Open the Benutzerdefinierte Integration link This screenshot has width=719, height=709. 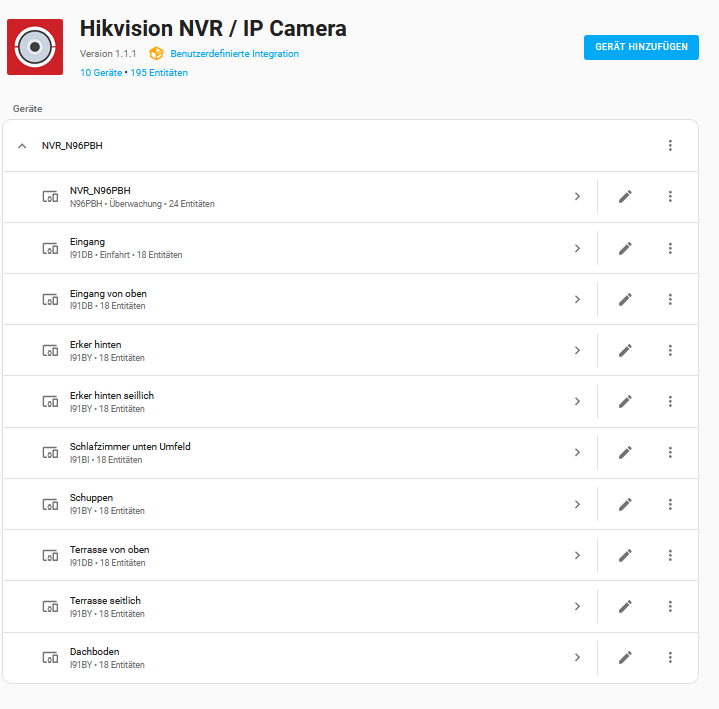pyautogui.click(x=234, y=54)
